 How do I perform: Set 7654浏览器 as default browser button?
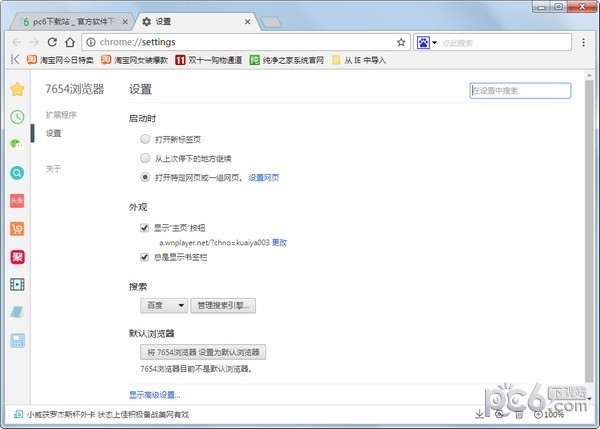point(203,352)
